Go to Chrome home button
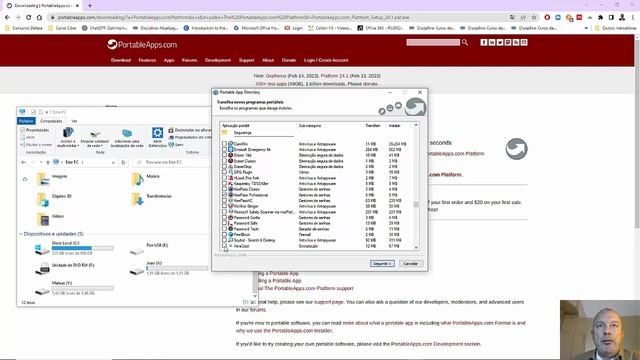The width and height of the screenshot is (640, 360). point(39,18)
